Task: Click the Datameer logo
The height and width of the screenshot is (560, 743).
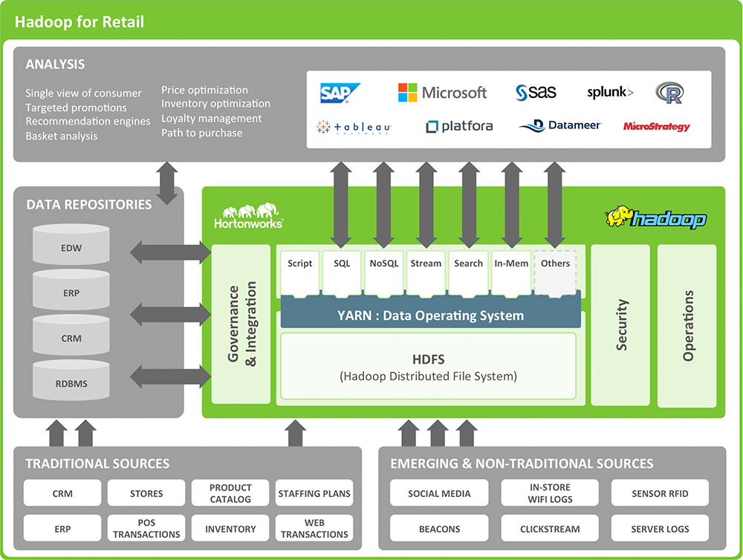Action: 560,126
